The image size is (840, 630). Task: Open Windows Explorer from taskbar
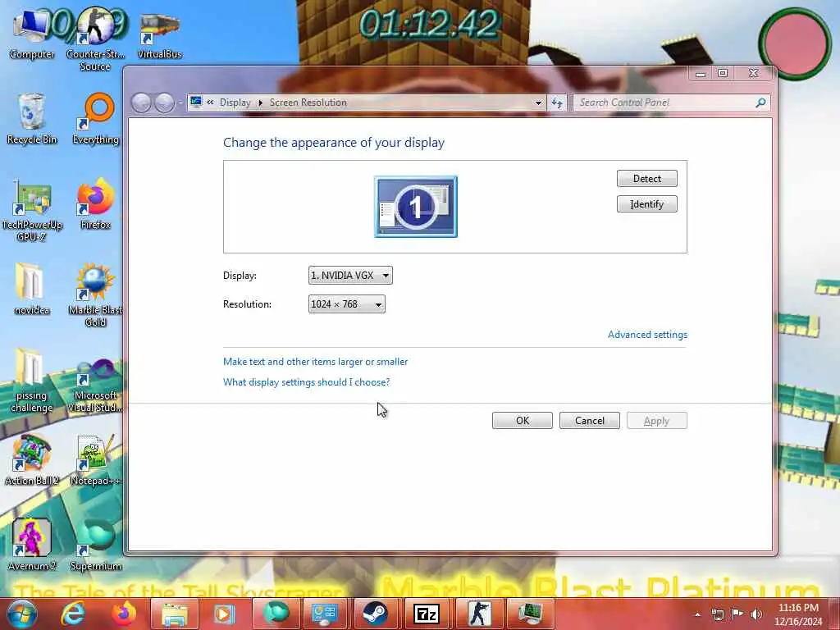click(x=174, y=614)
